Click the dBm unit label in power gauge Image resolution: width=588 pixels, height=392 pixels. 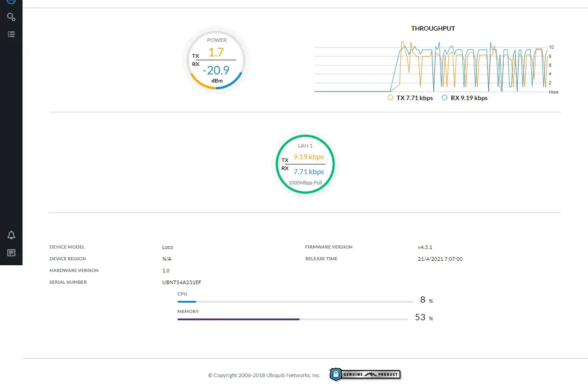(x=217, y=81)
